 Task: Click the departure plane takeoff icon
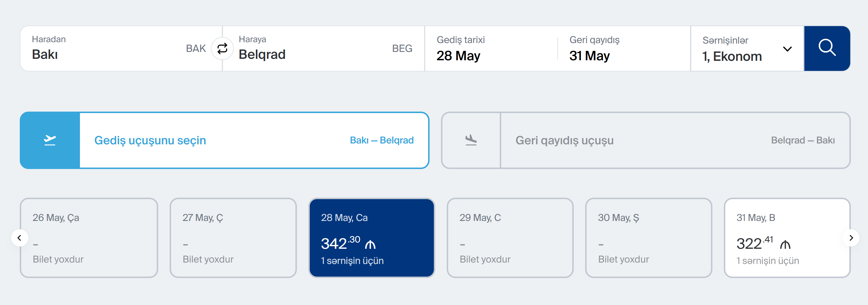(x=50, y=140)
